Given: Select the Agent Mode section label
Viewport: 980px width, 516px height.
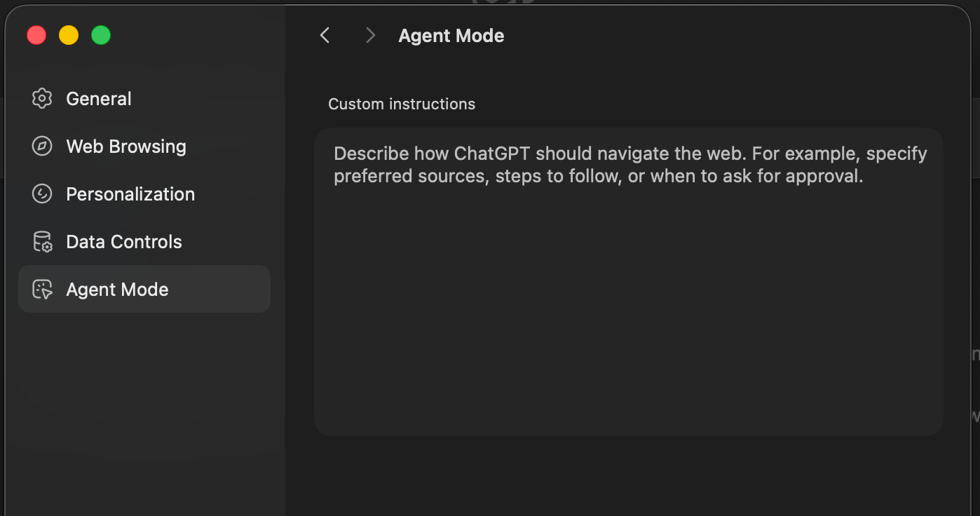Looking at the screenshot, I should [x=117, y=290].
